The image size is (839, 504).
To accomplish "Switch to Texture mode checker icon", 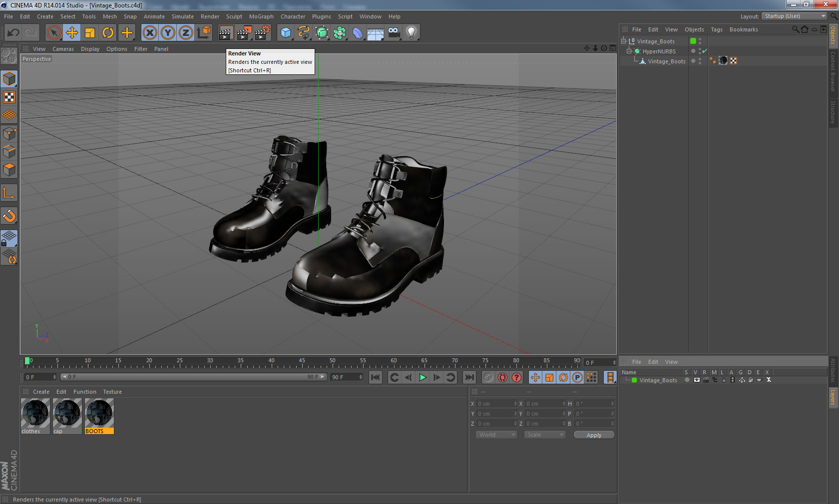I will (9, 97).
